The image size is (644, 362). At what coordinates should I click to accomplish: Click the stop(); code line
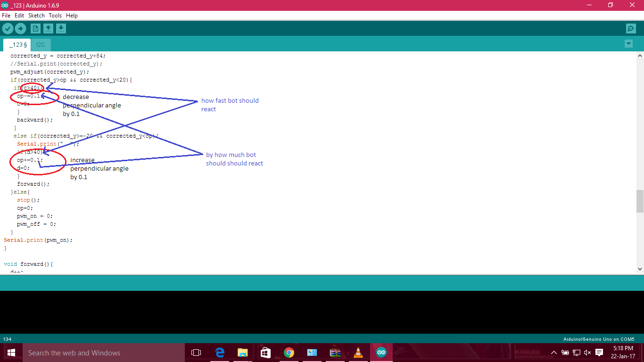point(28,200)
